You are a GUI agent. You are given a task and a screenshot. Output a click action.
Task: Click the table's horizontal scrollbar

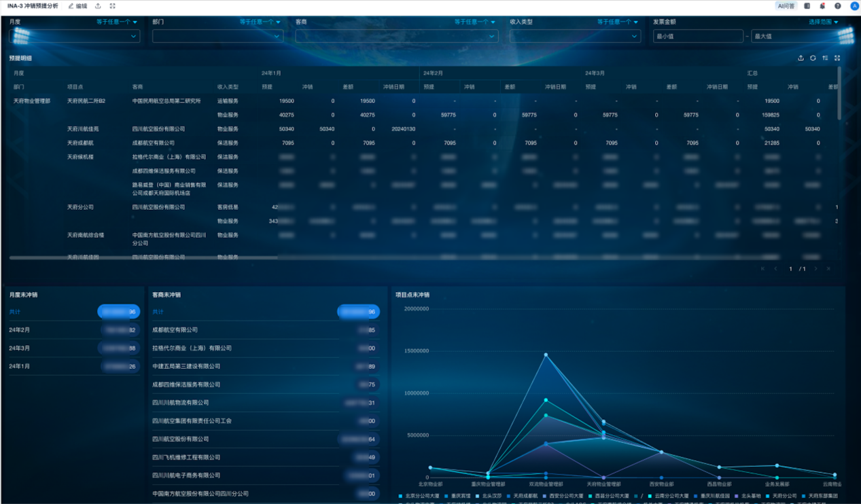coord(143,258)
